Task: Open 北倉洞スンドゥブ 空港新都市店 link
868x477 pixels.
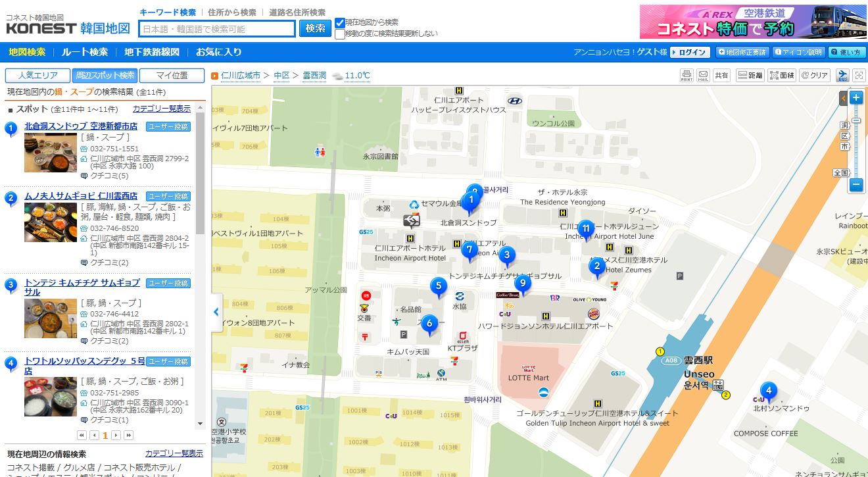Action: (81, 126)
